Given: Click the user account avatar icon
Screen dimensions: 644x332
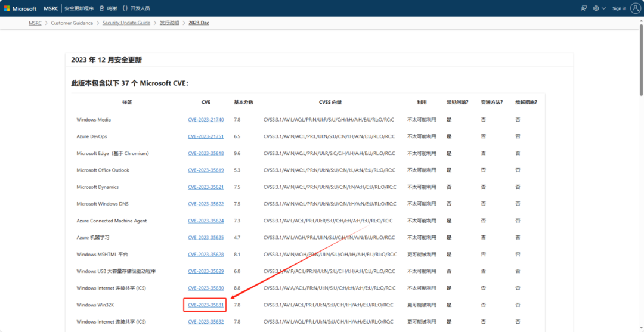Looking at the screenshot, I should coord(636,8).
